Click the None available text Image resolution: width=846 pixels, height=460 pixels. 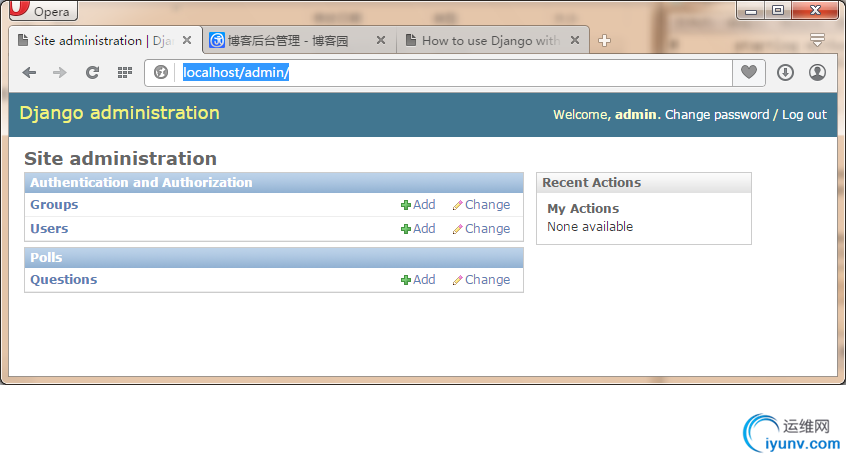coord(590,227)
